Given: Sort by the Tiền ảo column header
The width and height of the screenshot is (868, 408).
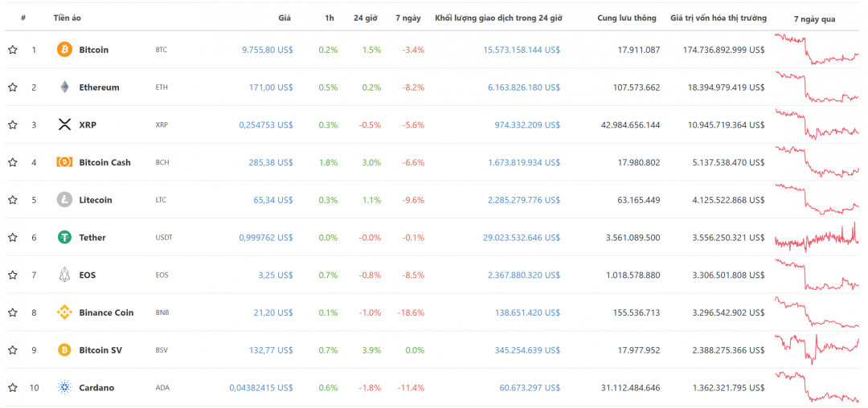Looking at the screenshot, I should [x=68, y=18].
